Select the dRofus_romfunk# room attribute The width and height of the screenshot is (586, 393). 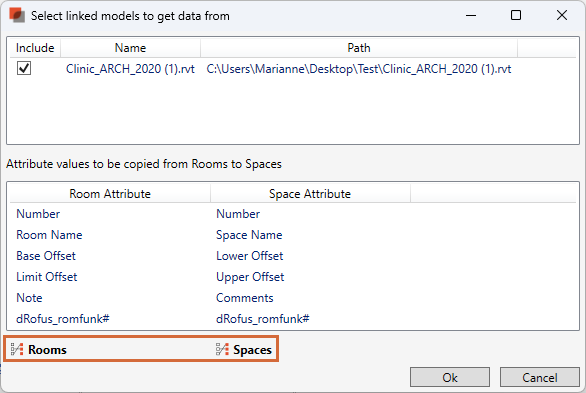coord(63,319)
